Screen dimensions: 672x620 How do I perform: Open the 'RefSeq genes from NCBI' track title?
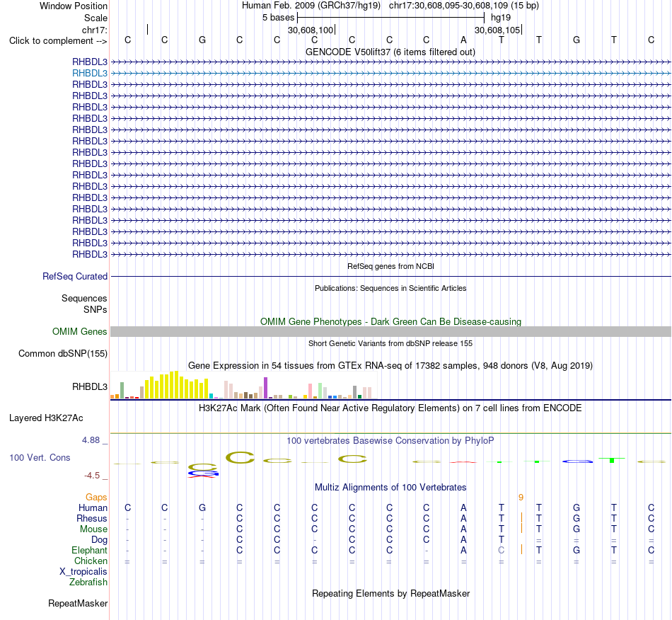[390, 266]
